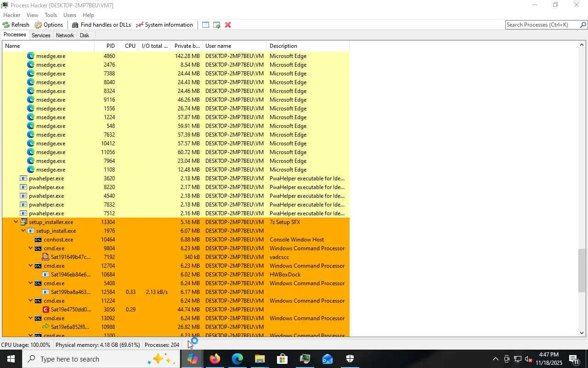Click the red C icon of Sat19e4750dd0
The width and height of the screenshot is (588, 368).
(x=45, y=310)
